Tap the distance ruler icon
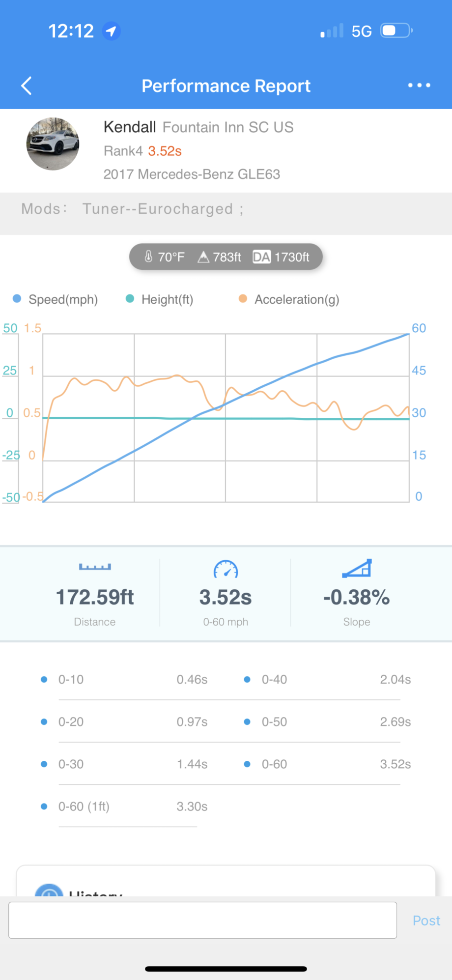The width and height of the screenshot is (452, 980). 95,567
